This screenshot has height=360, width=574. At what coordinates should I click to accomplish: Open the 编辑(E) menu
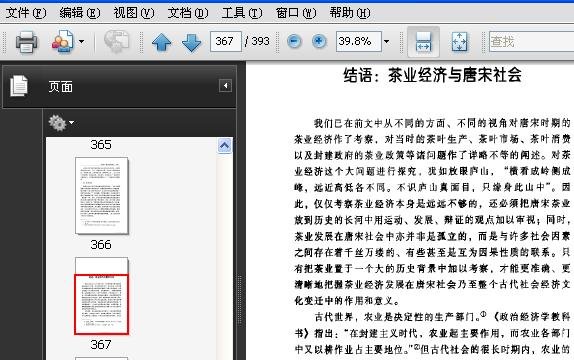[80, 13]
